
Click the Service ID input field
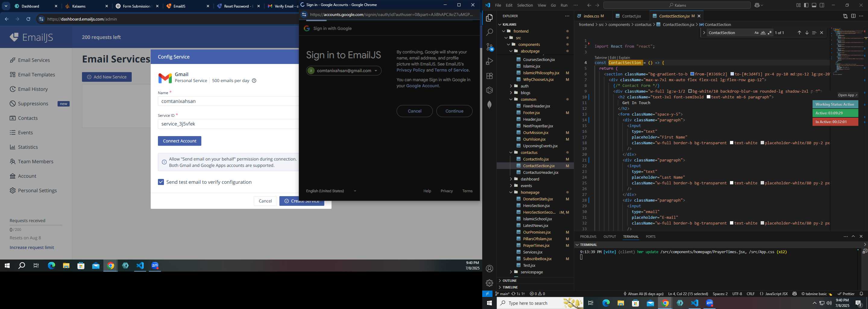(x=228, y=124)
